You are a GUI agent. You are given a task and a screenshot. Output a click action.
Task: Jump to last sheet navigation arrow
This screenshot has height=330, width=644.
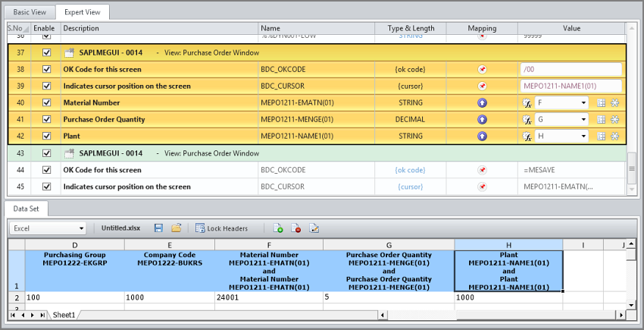(x=42, y=315)
